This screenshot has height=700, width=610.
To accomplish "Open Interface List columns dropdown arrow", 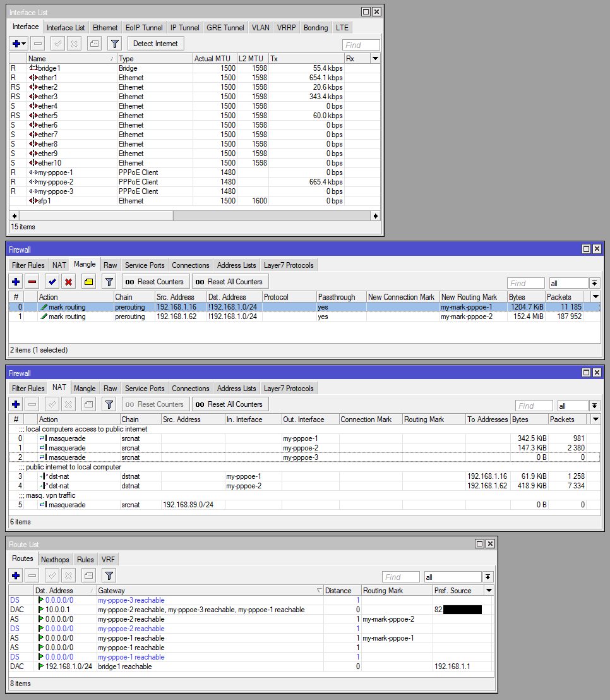I will (x=375, y=59).
